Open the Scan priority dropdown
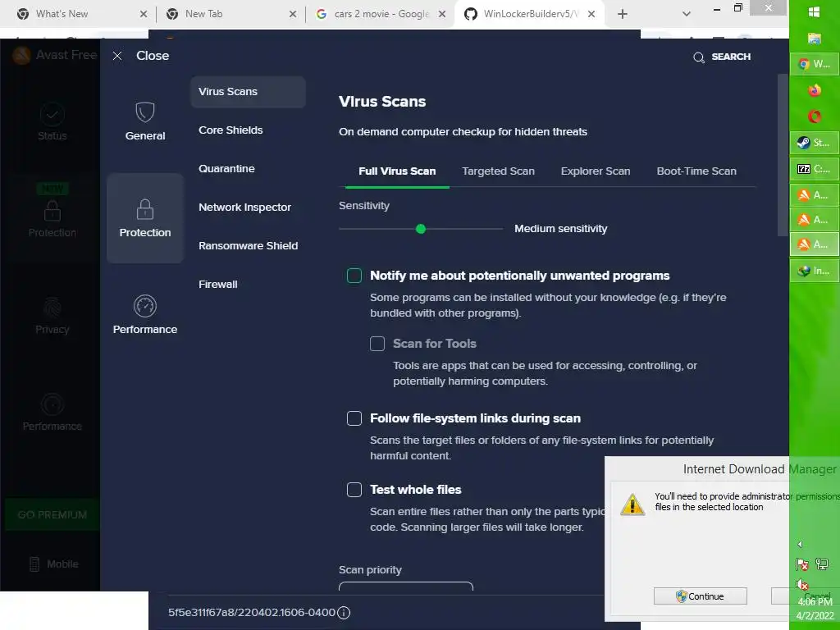Image resolution: width=840 pixels, height=630 pixels. (x=405, y=586)
